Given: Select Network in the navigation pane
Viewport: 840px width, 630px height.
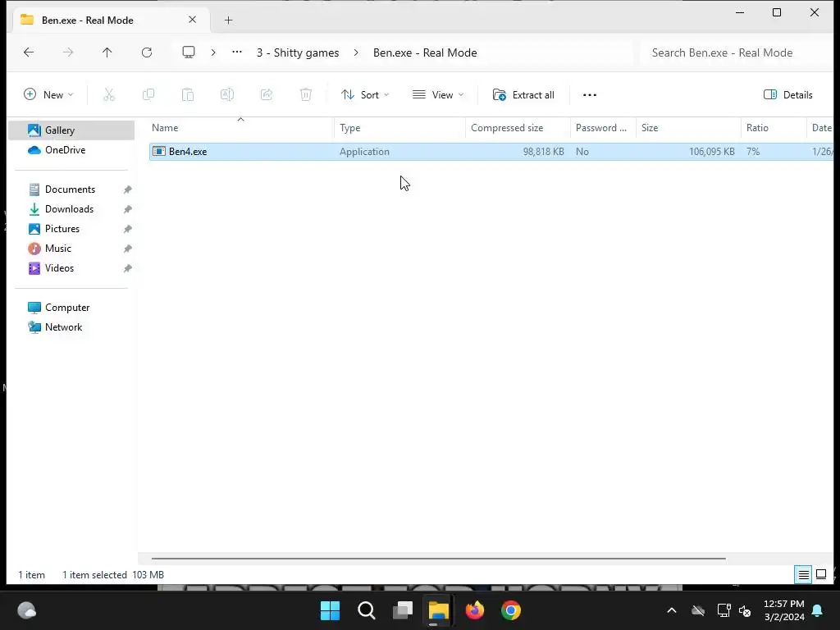Looking at the screenshot, I should (x=63, y=327).
